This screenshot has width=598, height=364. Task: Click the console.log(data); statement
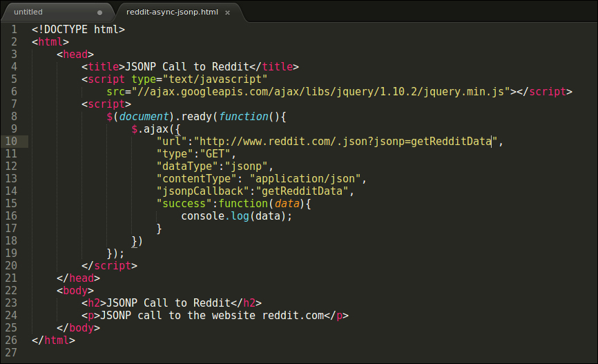click(236, 216)
